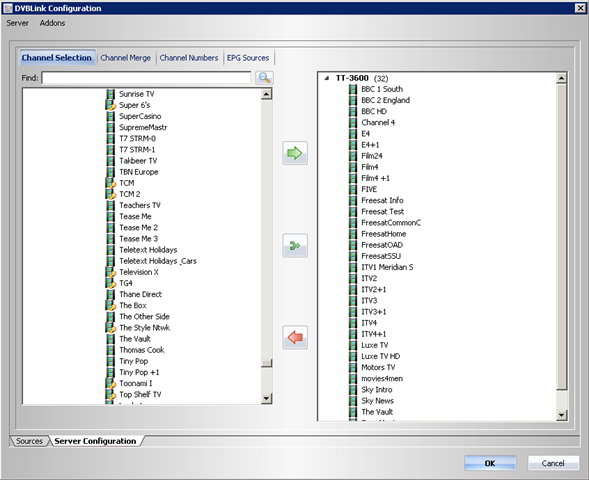Select Teletext Holidays _Cars channel

point(158,261)
